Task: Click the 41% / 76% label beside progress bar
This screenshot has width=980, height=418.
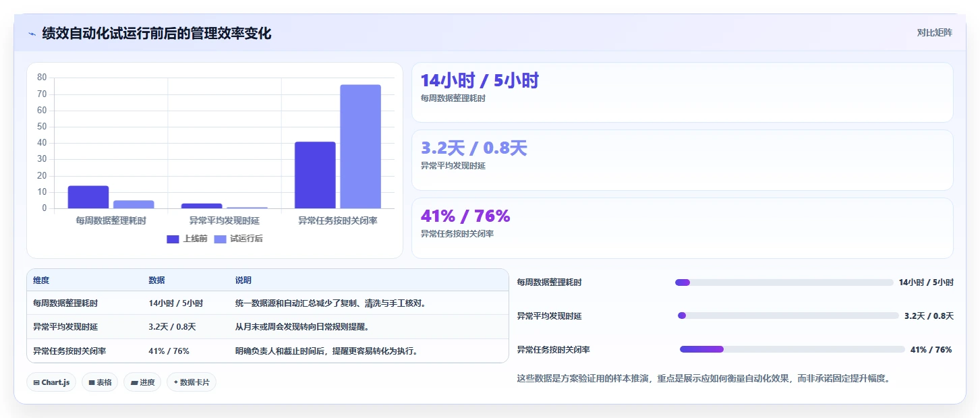Action: click(x=931, y=350)
